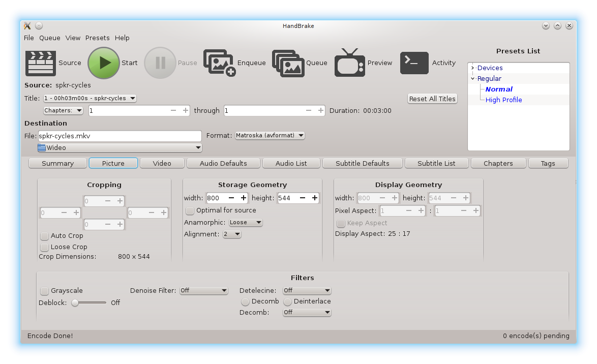
Task: Click the Enqueue icon
Action: [219, 63]
